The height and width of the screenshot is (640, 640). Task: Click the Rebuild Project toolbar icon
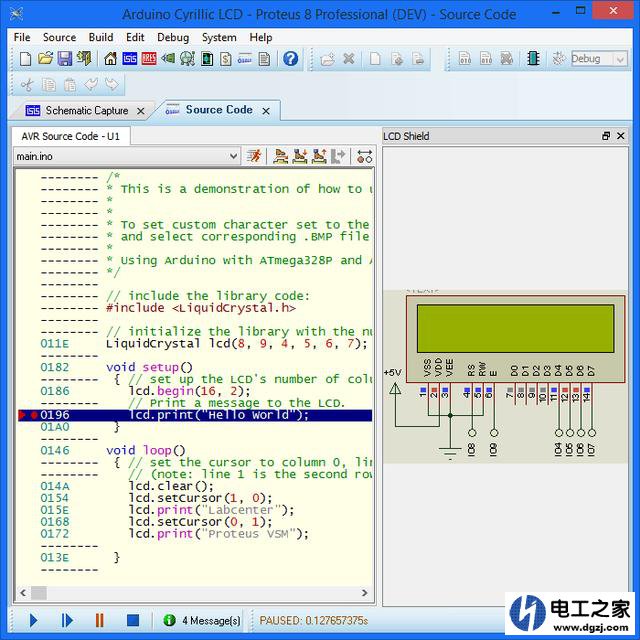click(486, 59)
